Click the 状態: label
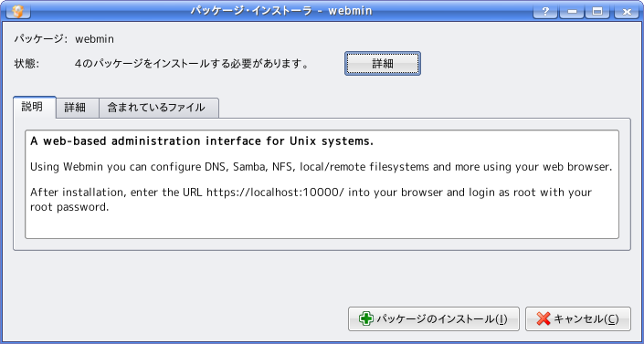The width and height of the screenshot is (644, 344). pyautogui.click(x=26, y=64)
